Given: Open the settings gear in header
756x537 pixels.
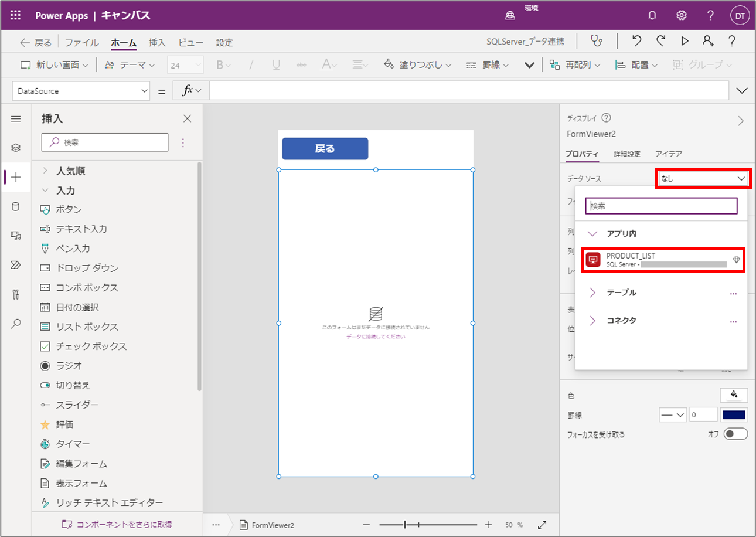Looking at the screenshot, I should 682,16.
